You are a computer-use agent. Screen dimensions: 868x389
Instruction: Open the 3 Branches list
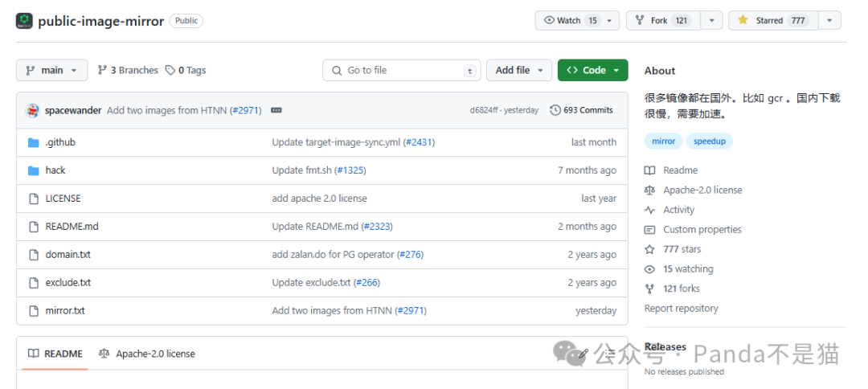[x=128, y=71]
